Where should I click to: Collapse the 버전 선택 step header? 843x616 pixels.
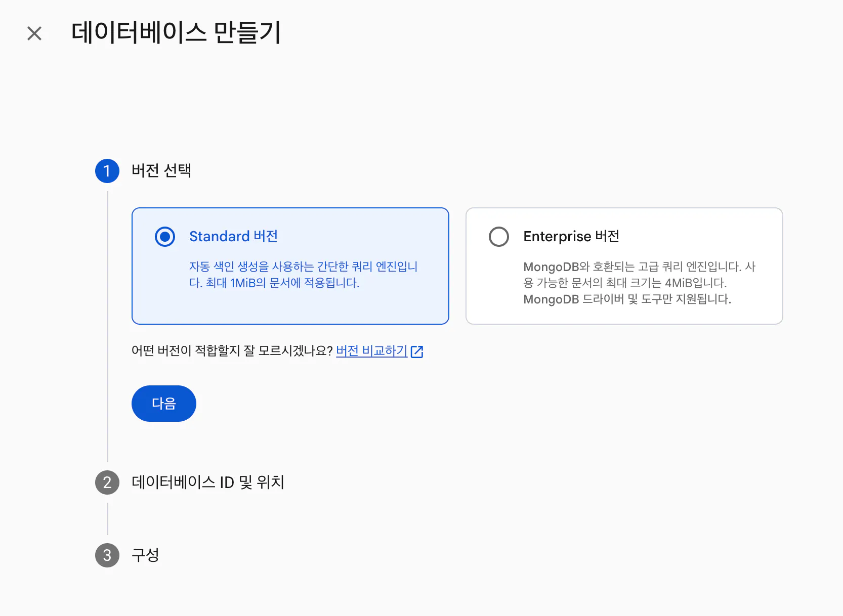[x=161, y=171]
